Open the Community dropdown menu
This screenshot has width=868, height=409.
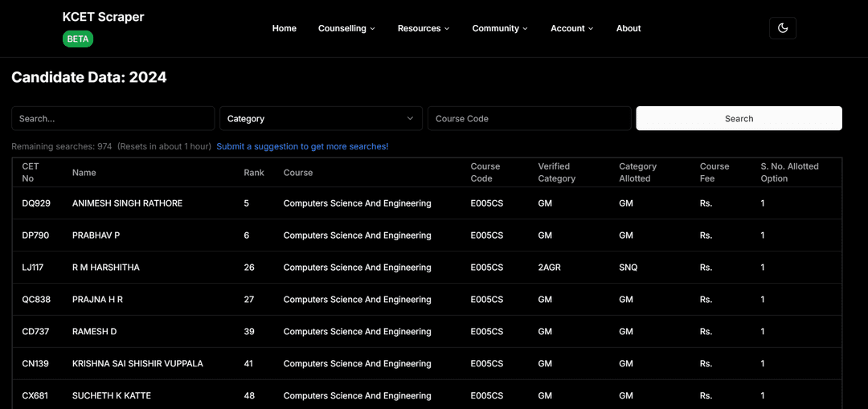pyautogui.click(x=499, y=28)
